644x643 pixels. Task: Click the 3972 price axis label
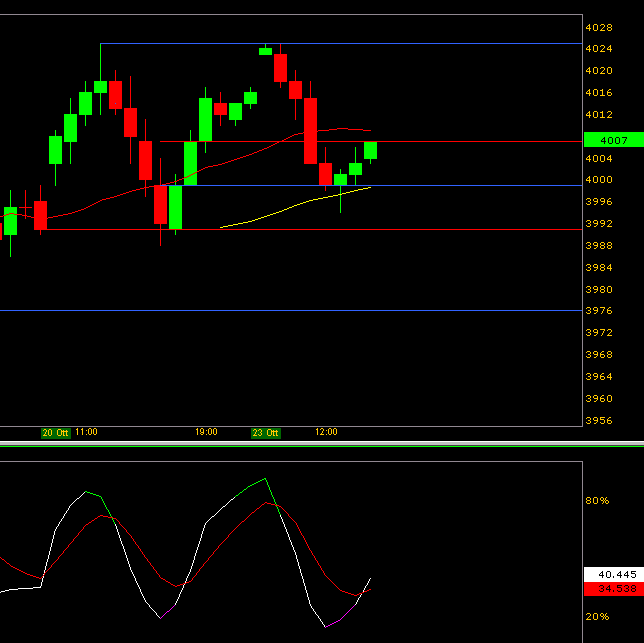pyautogui.click(x=598, y=332)
